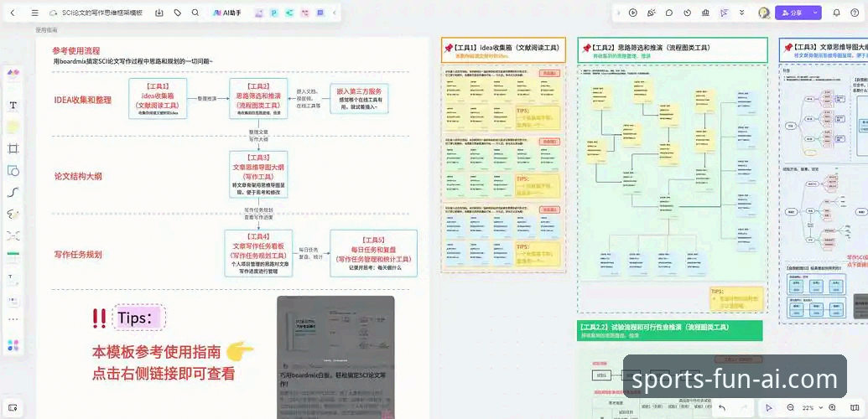Select the pointer cursor mode
Viewport: 868px width, 419px height.
coord(768,407)
